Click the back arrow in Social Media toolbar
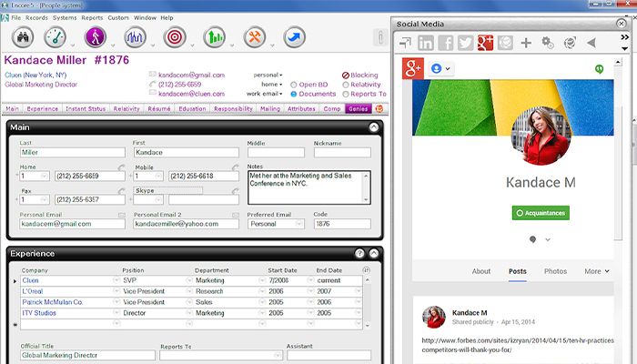 click(591, 43)
